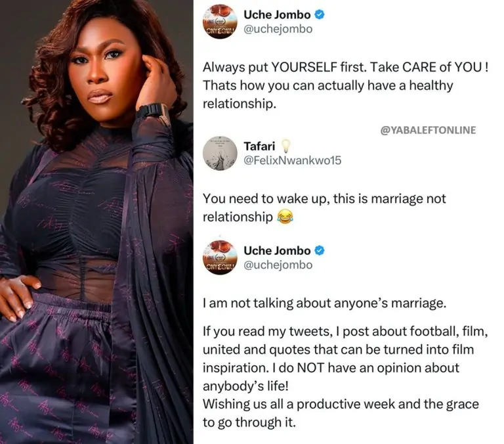Click the laughing crying emoji after relationship
Viewport: 504px width, 444px height.
tap(285, 216)
